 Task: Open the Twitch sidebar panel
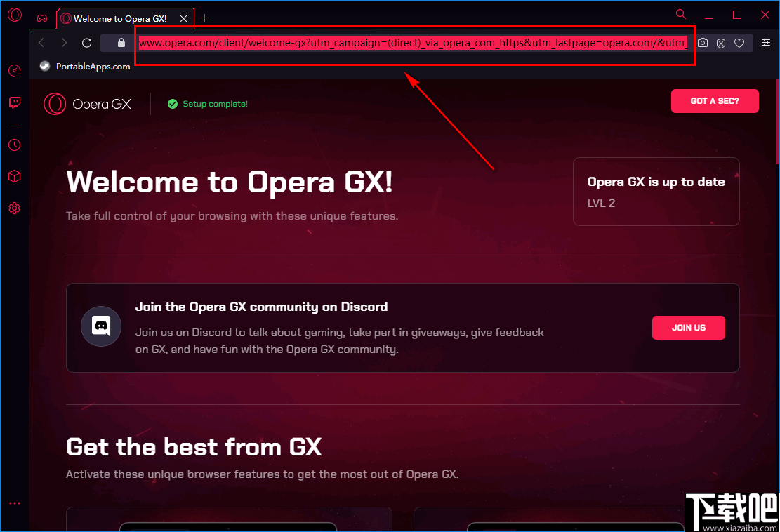[15, 102]
